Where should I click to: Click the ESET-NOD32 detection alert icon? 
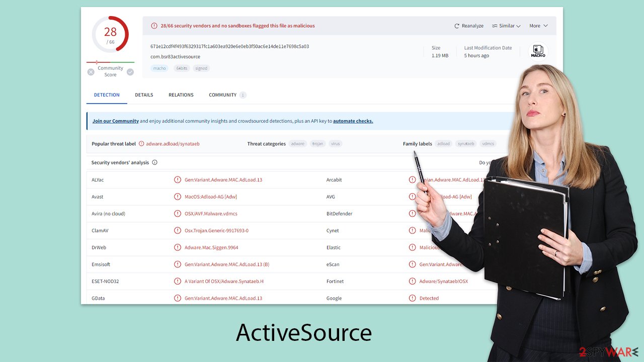click(178, 281)
